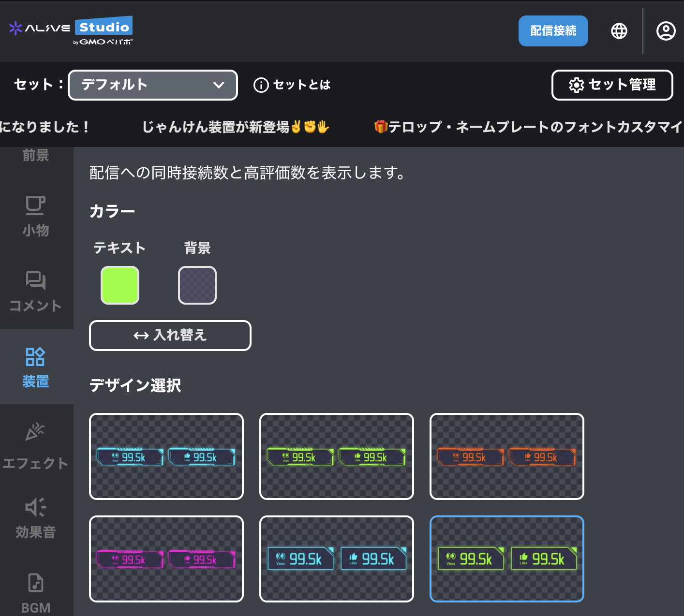Choose the magenta counter design thumbnail
The image size is (684, 616).
tap(166, 559)
